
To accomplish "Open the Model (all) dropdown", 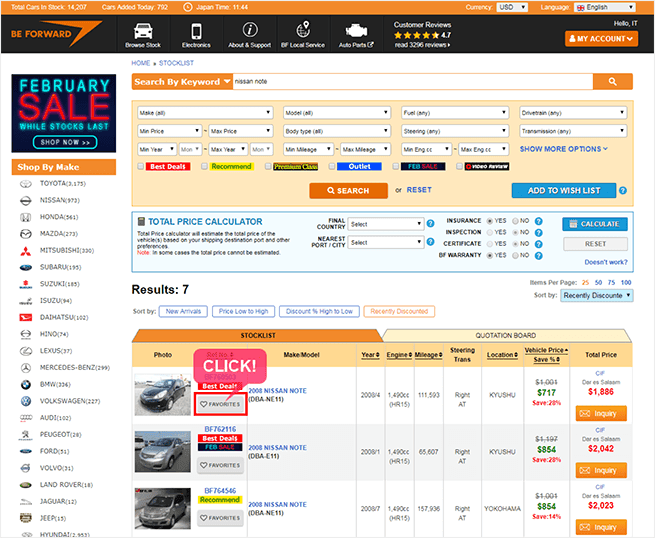I will click(337, 113).
